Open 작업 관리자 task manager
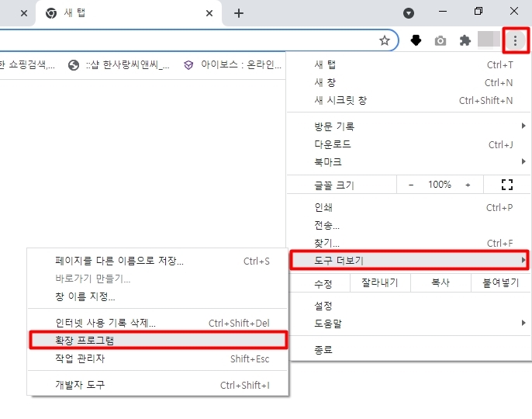The height and width of the screenshot is (419, 532). (157, 358)
